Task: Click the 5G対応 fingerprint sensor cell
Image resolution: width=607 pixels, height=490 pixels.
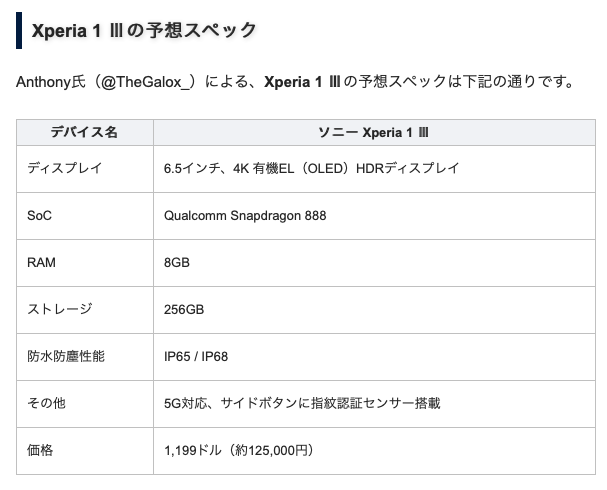Action: click(302, 403)
